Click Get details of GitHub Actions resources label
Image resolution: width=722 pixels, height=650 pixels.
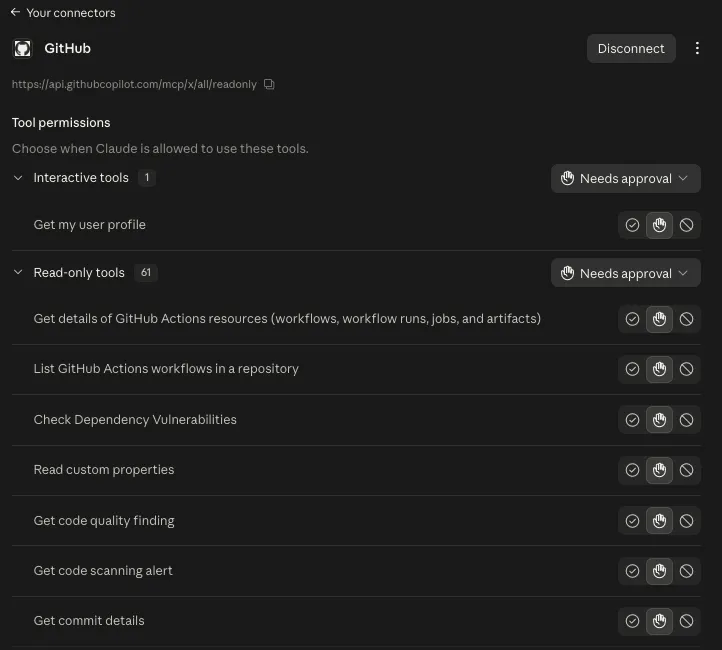click(x=287, y=319)
